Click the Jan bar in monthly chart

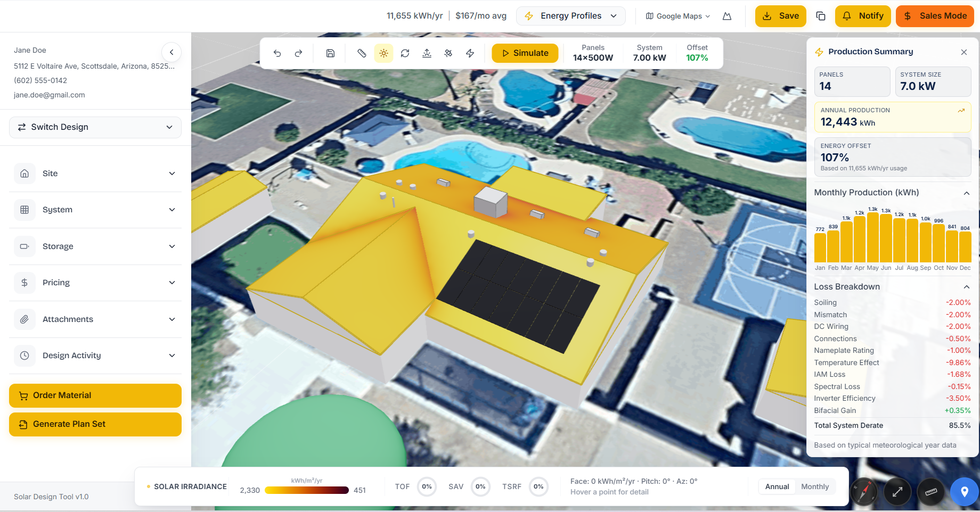(820, 247)
